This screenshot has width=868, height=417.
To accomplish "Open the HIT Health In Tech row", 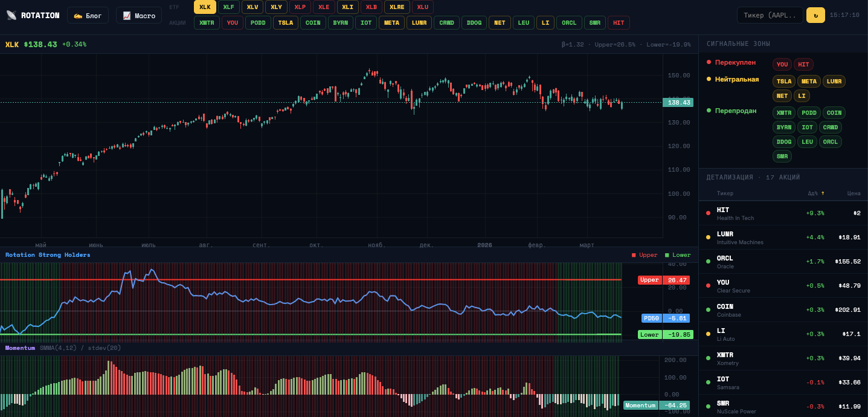I will coord(783,213).
